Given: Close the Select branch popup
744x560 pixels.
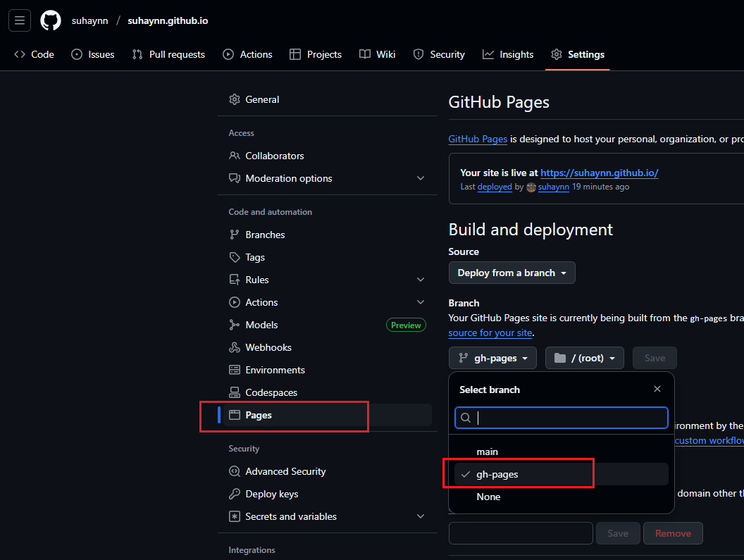Looking at the screenshot, I should (x=657, y=390).
